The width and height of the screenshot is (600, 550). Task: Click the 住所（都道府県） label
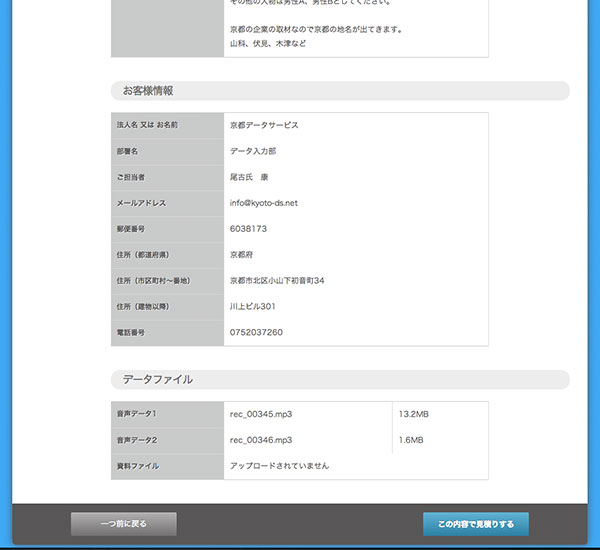coord(143,255)
